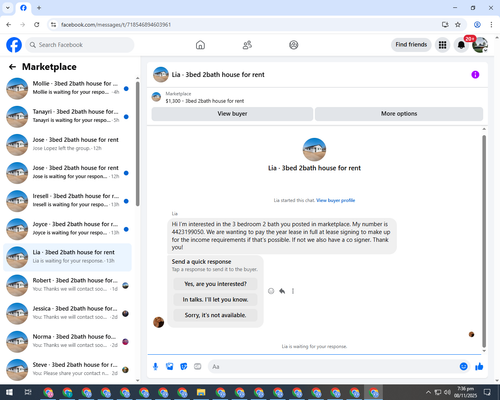Click the More options button
The height and width of the screenshot is (400, 500).
tap(399, 114)
